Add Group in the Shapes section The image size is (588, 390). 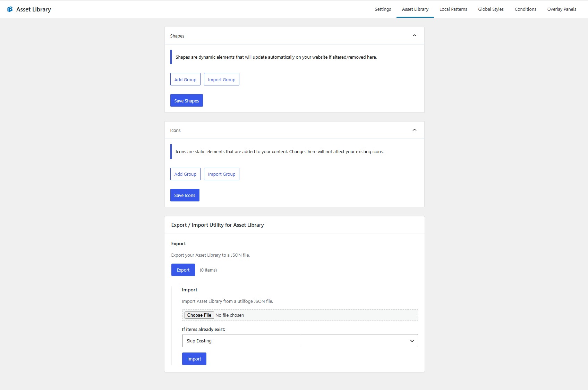tap(185, 80)
